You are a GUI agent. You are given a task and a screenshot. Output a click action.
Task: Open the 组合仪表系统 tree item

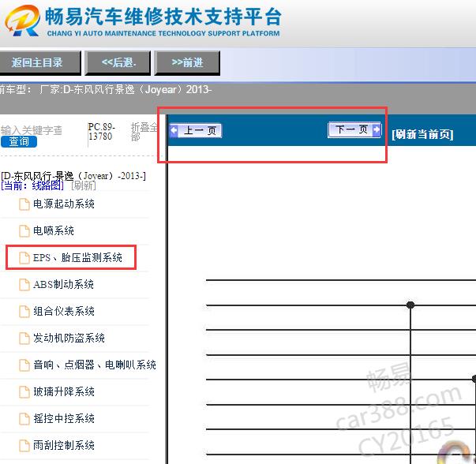click(64, 312)
